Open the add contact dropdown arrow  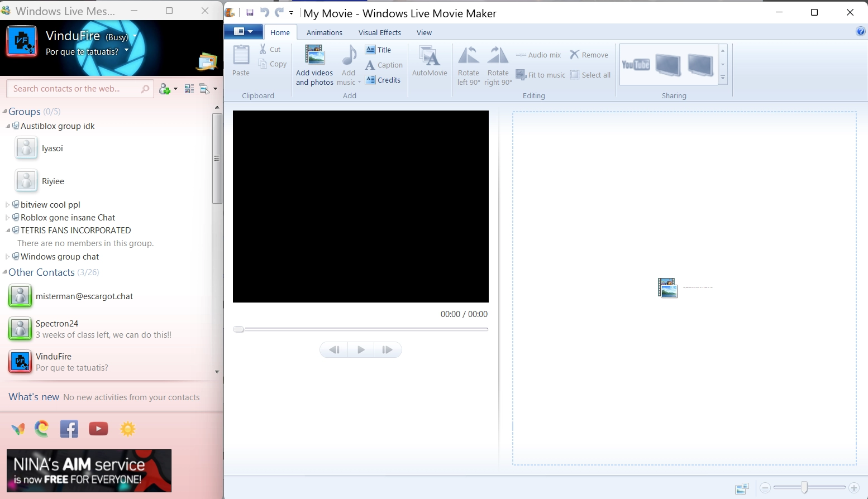pyautogui.click(x=175, y=89)
